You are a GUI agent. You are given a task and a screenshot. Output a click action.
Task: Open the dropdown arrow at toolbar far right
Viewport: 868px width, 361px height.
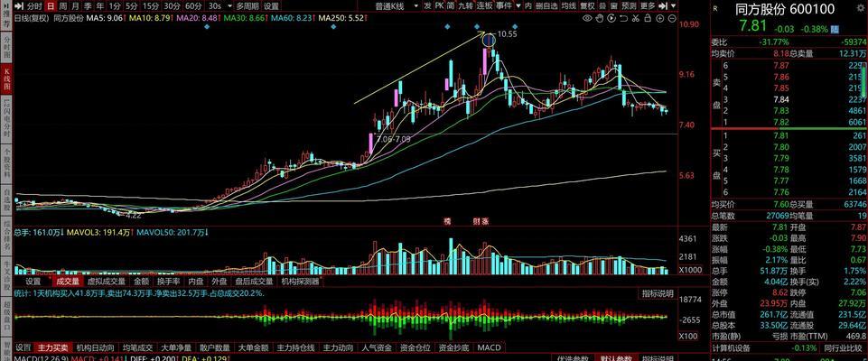click(x=673, y=6)
